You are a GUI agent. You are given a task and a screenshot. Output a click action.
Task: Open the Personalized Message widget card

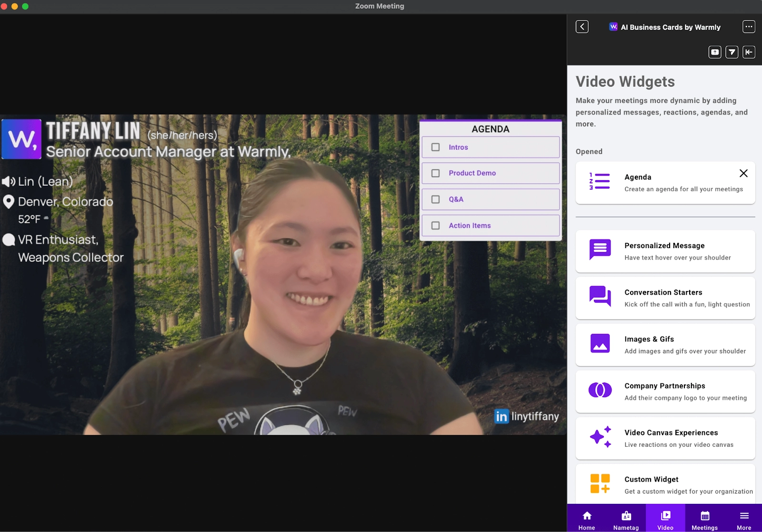665,251
